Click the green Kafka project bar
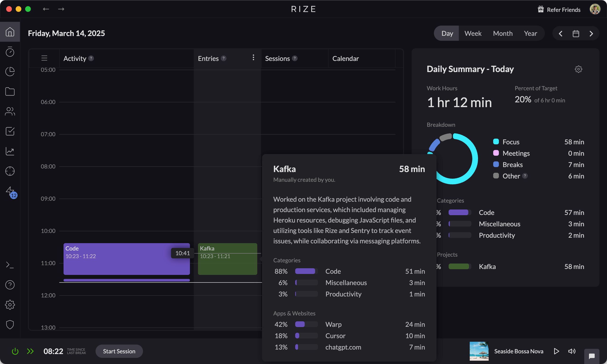This screenshot has height=364, width=607. point(460,266)
